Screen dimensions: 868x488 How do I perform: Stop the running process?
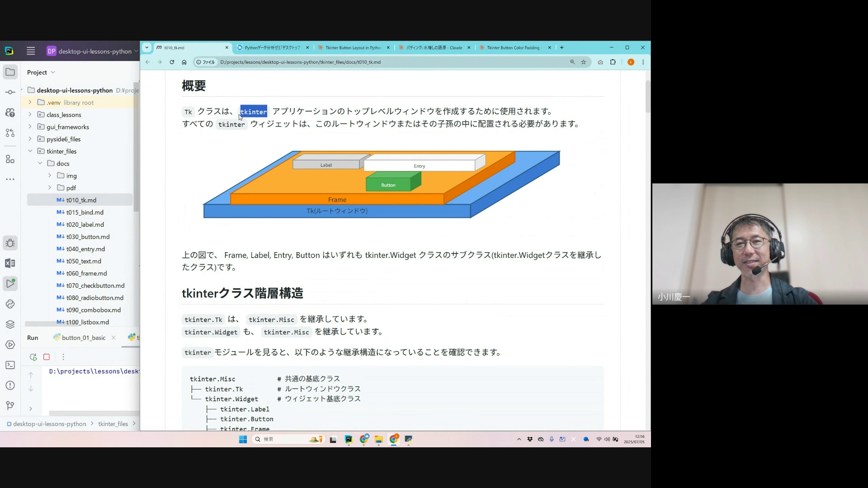tap(47, 357)
